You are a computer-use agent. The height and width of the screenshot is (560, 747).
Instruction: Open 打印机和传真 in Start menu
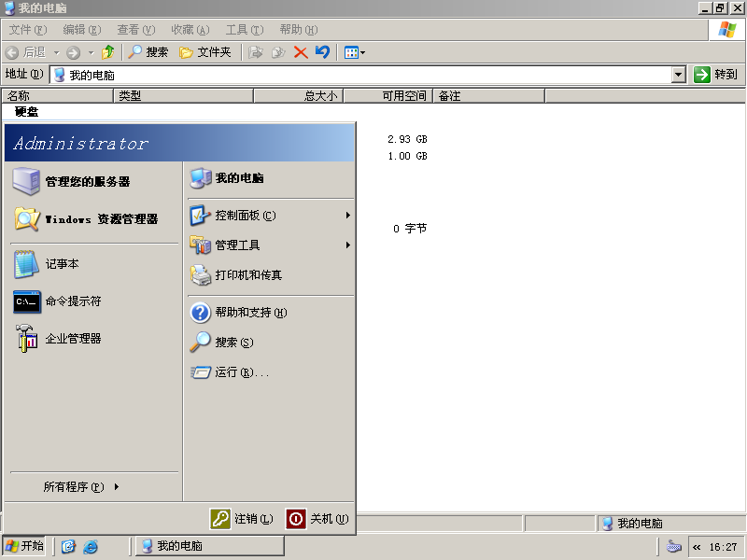(270, 274)
